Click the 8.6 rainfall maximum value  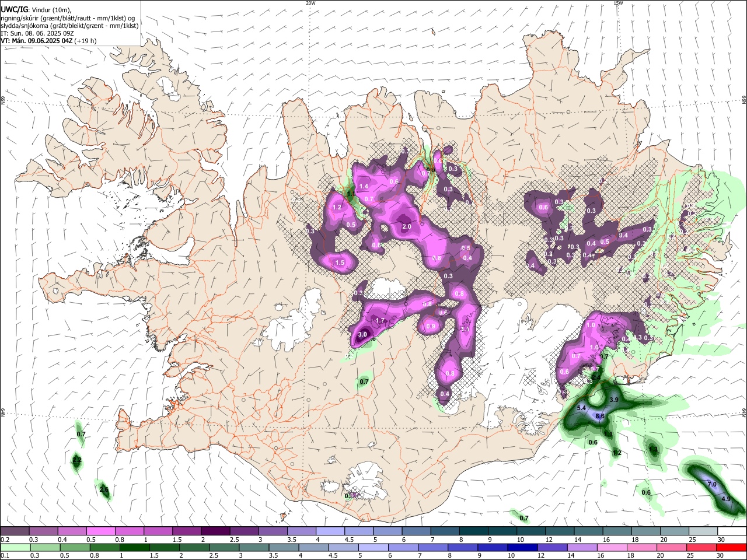pyautogui.click(x=599, y=416)
